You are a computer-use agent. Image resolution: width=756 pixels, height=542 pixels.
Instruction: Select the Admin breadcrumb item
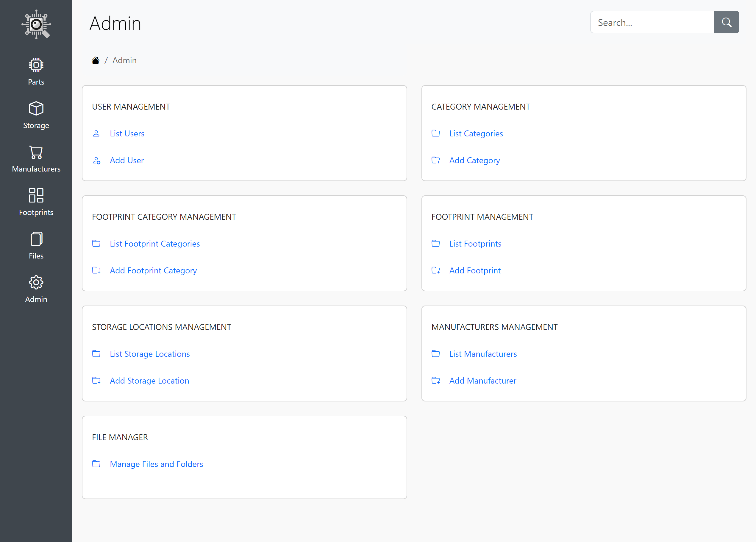click(124, 60)
